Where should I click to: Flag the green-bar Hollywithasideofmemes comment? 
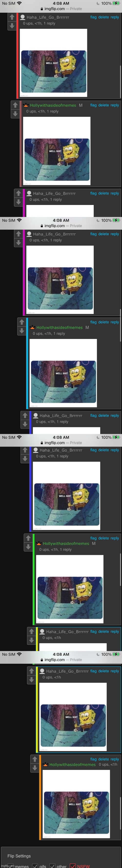point(93,538)
